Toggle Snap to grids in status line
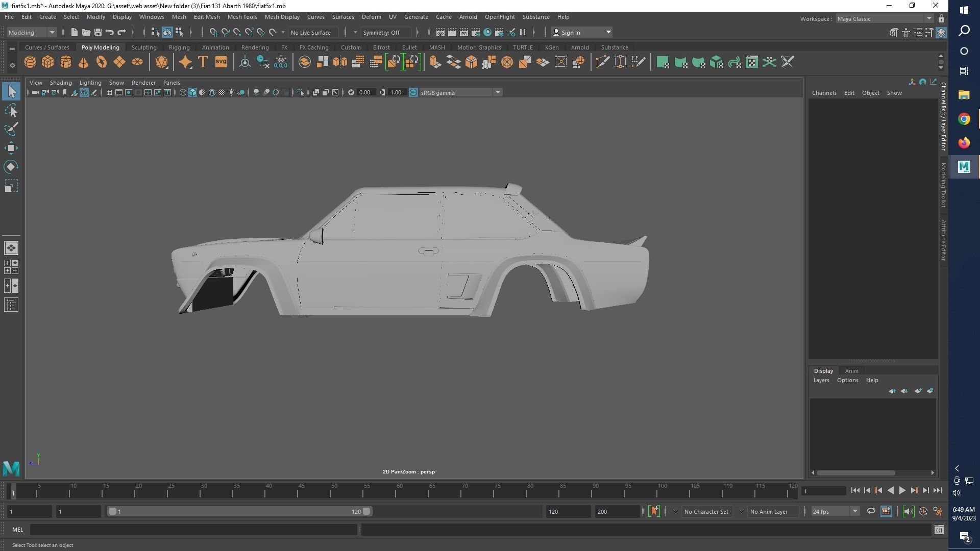Screen dimensions: 980x551 tap(214, 33)
